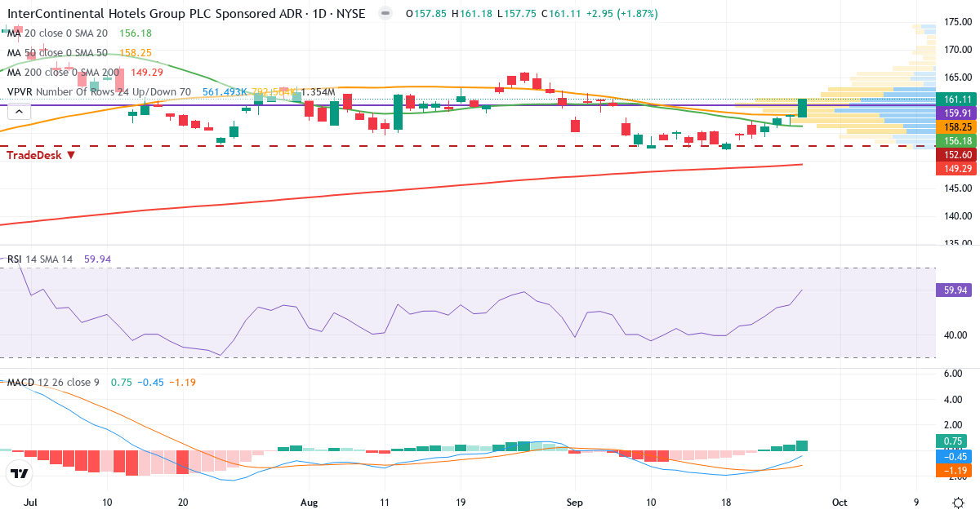The height and width of the screenshot is (514, 980).
Task: Click the Open value O157.85
Action: click(x=425, y=14)
